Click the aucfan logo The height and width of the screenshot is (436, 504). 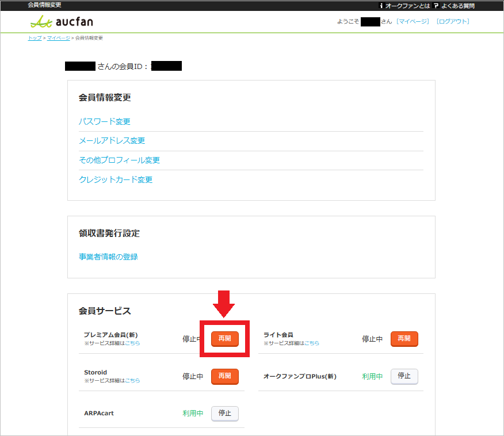[62, 21]
